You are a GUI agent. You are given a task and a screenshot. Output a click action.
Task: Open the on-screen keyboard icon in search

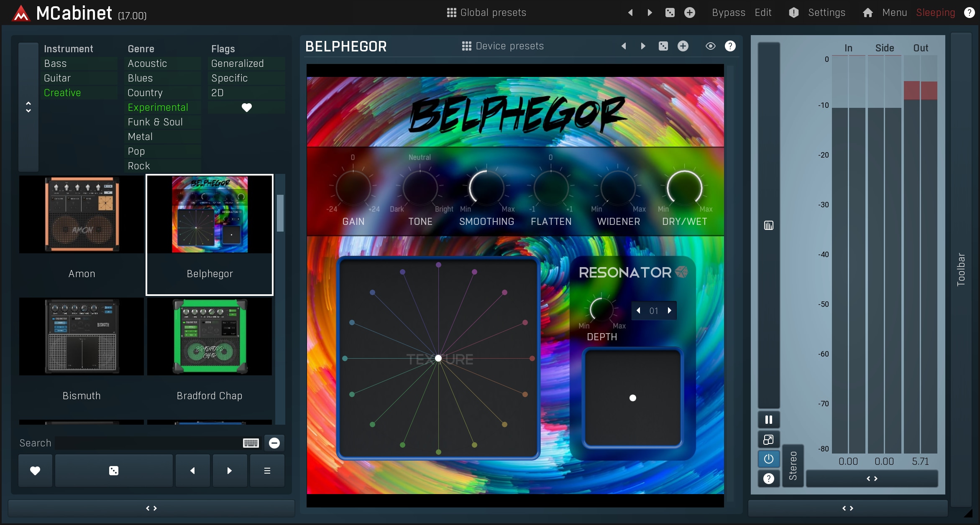point(251,443)
